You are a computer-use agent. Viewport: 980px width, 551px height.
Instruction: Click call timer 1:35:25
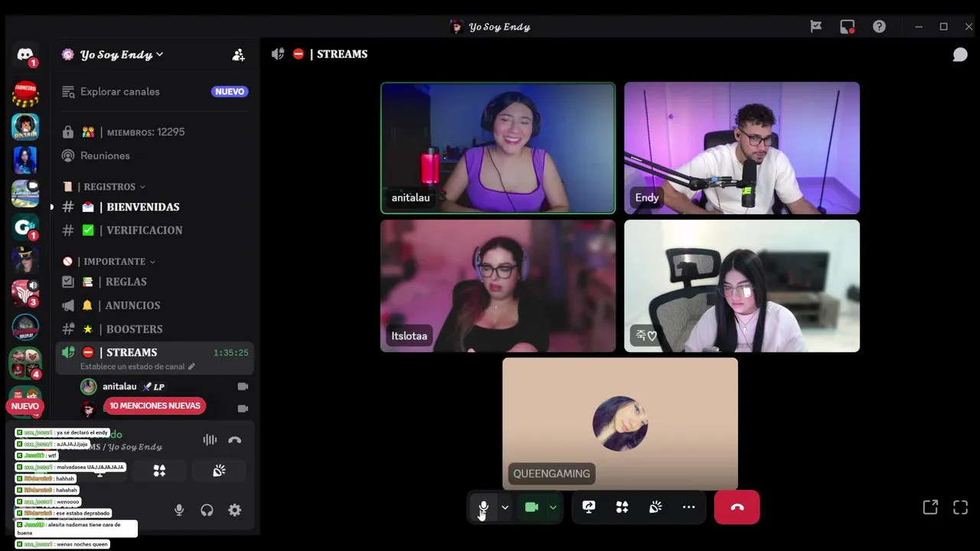pyautogui.click(x=230, y=353)
